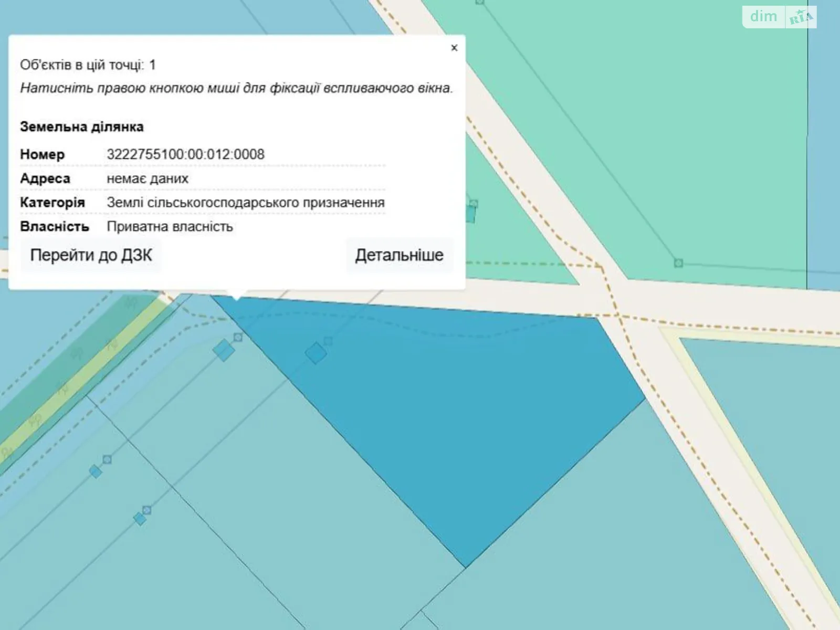Screen dimensions: 840x630
Task: Click the large diamond marker left of the highlighted parcel
Action: click(x=224, y=350)
